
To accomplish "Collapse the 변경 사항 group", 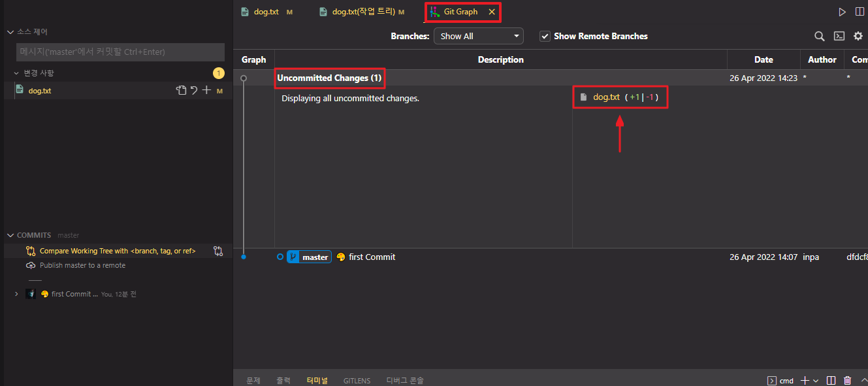I will (x=17, y=72).
